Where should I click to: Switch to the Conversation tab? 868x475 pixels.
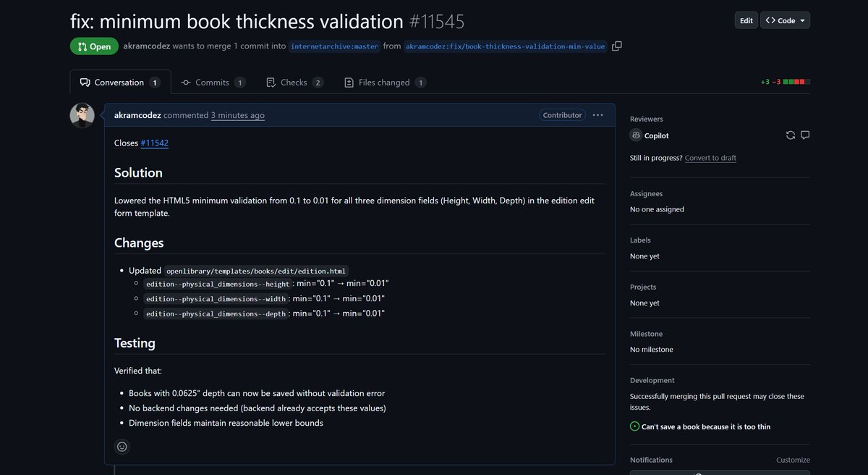coord(120,83)
